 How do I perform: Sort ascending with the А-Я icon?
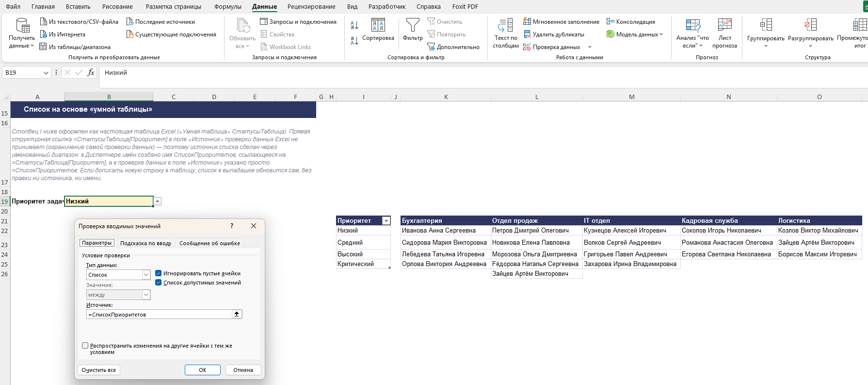point(354,25)
